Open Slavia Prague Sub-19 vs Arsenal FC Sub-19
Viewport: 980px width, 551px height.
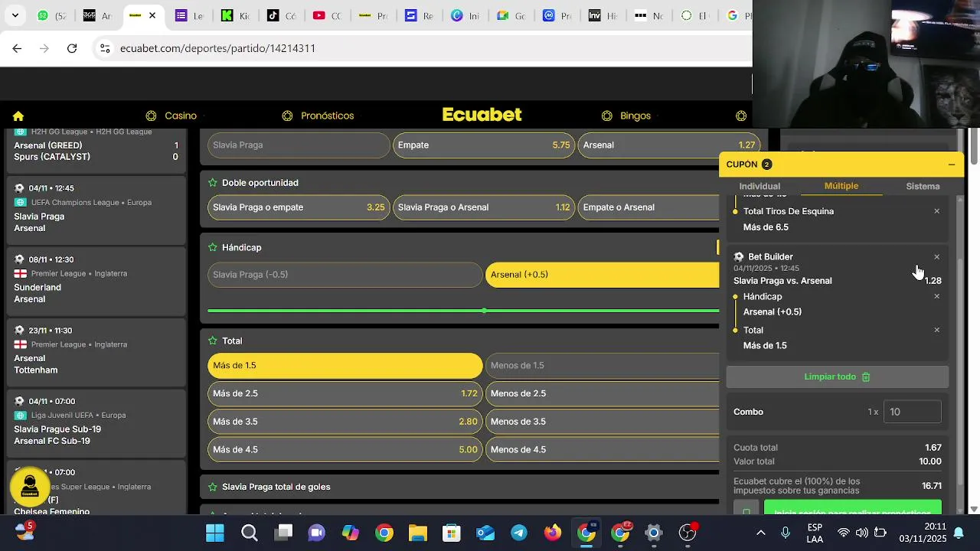pos(96,422)
